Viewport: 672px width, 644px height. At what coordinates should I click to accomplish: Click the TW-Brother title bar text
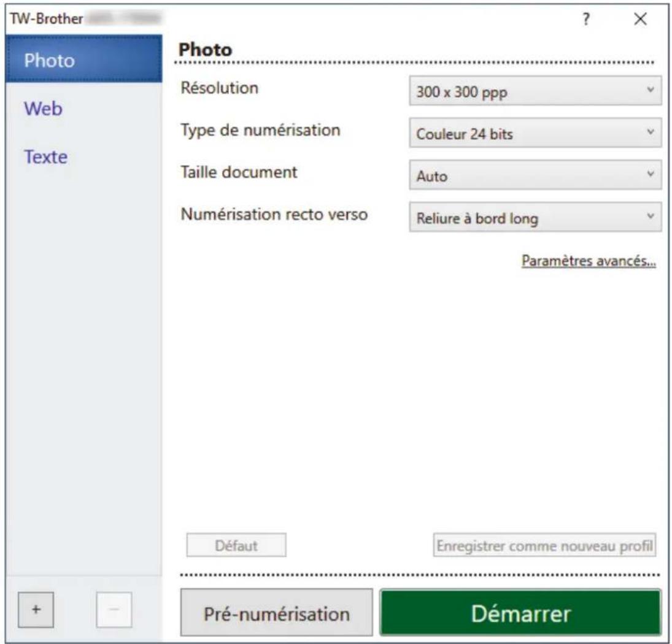click(x=46, y=19)
